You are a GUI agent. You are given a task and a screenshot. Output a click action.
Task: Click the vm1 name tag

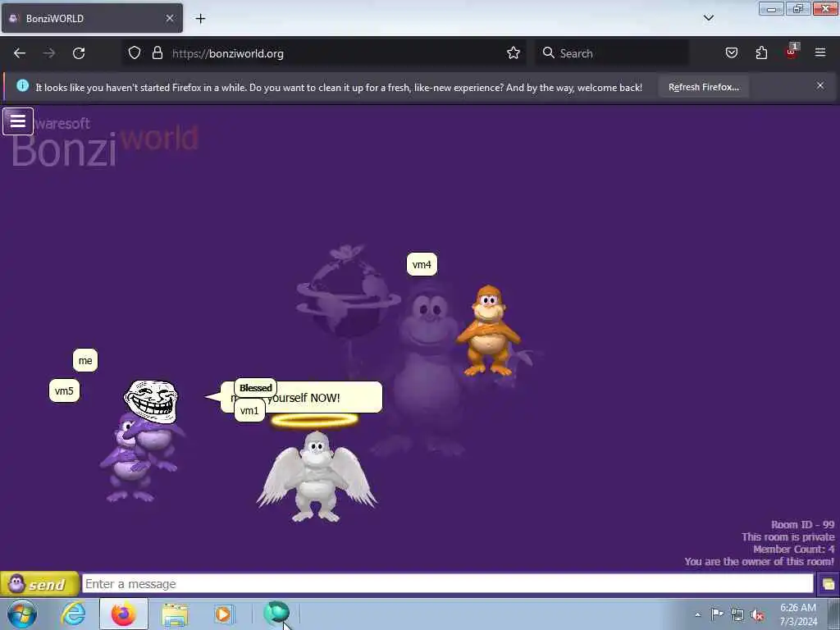249,411
